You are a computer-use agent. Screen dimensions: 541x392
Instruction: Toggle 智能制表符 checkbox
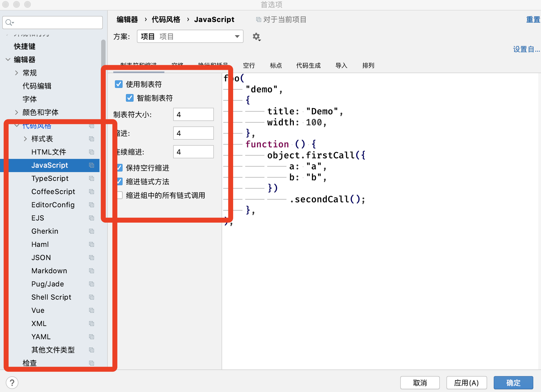tap(129, 98)
